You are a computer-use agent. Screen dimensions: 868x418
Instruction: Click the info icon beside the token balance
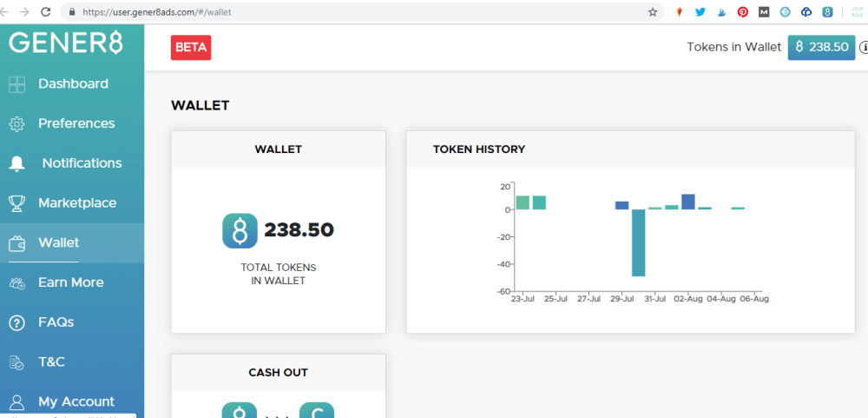pos(864,49)
